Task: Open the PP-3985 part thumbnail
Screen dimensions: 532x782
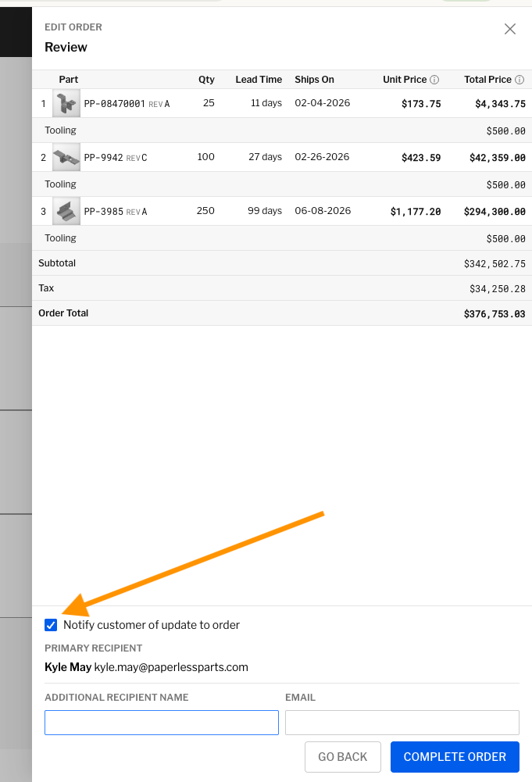Action: coord(66,211)
